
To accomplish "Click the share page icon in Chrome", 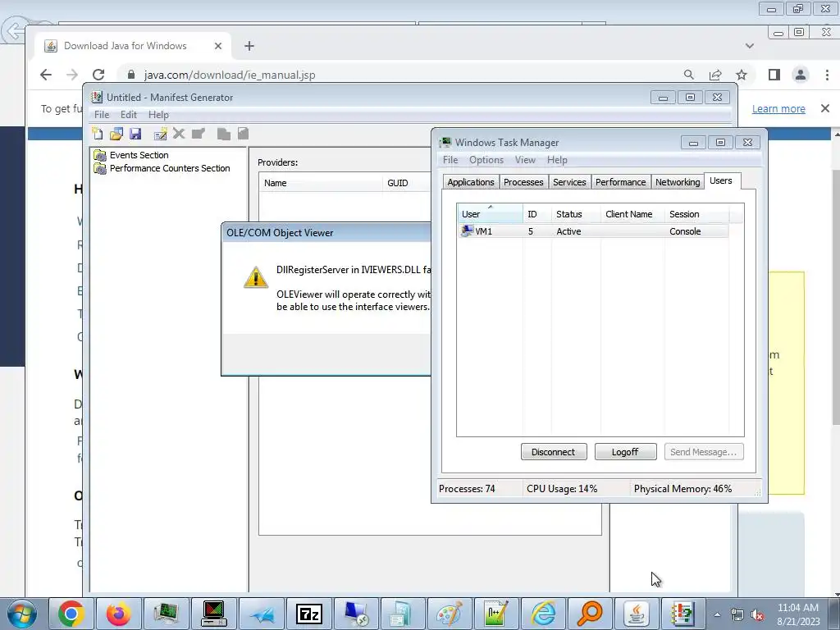I will [x=715, y=75].
